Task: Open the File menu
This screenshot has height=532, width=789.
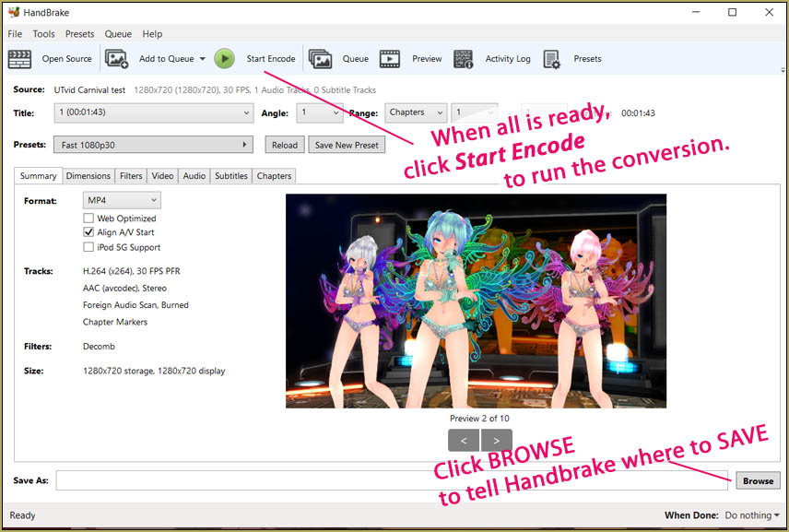Action: 15,34
